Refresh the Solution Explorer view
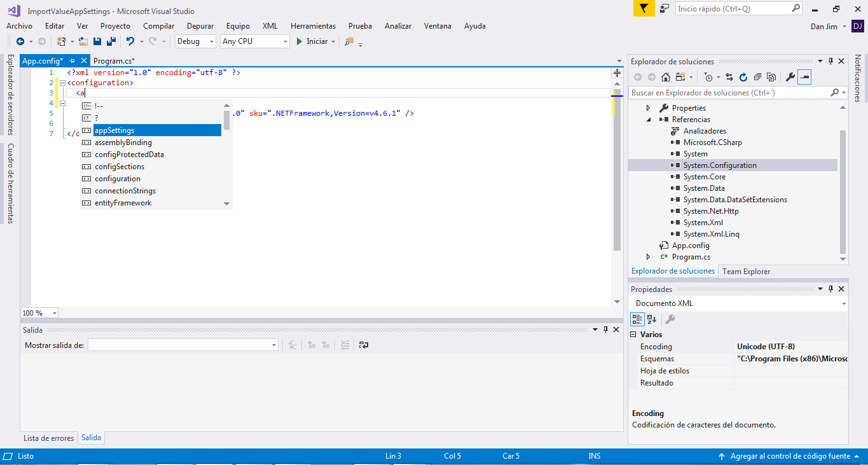Screen dimensions: 868x465 pos(743,77)
